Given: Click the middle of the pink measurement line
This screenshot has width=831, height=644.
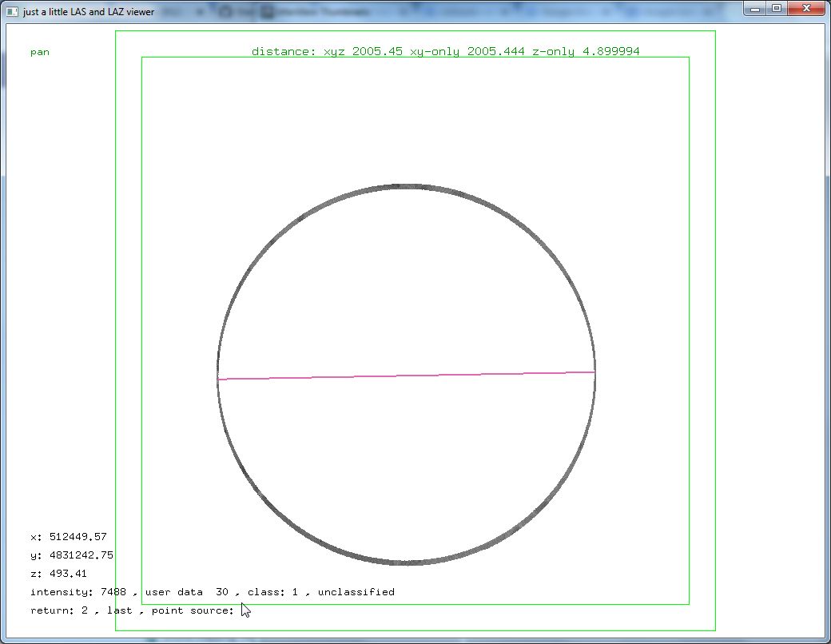Looking at the screenshot, I should 406,376.
